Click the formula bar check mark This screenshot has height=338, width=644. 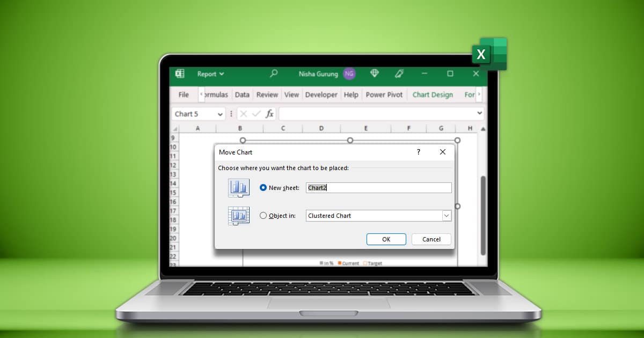coord(257,113)
